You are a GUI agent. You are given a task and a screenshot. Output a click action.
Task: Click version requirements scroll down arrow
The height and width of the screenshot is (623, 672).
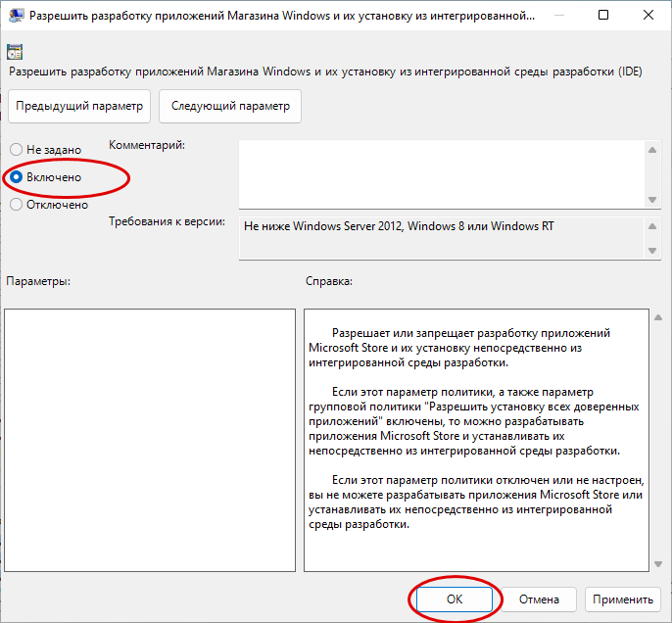point(652,251)
